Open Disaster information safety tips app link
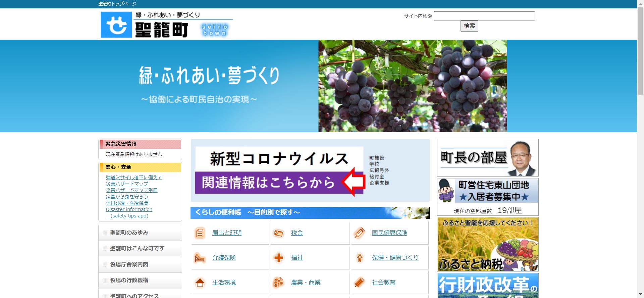Image resolution: width=644 pixels, height=298 pixels. click(129, 212)
